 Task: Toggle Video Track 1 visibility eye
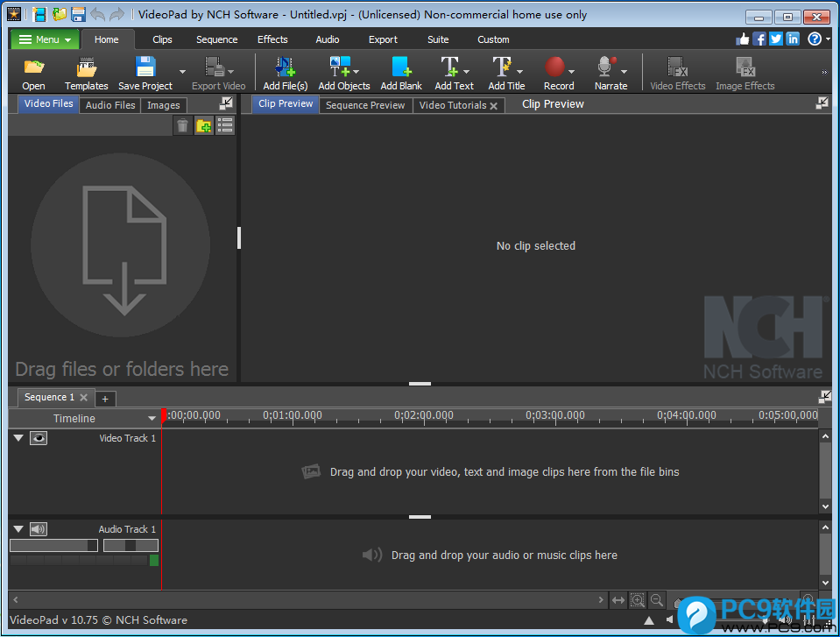click(39, 438)
